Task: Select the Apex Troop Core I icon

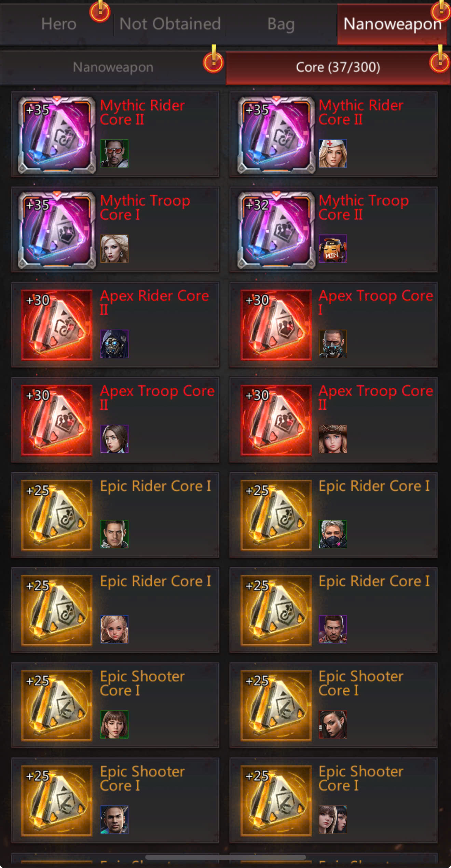Action: [x=276, y=325]
